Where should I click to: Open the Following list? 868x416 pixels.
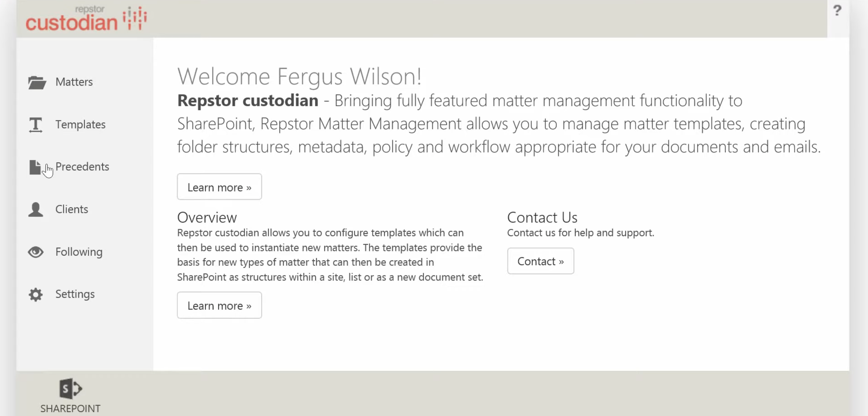pos(79,252)
